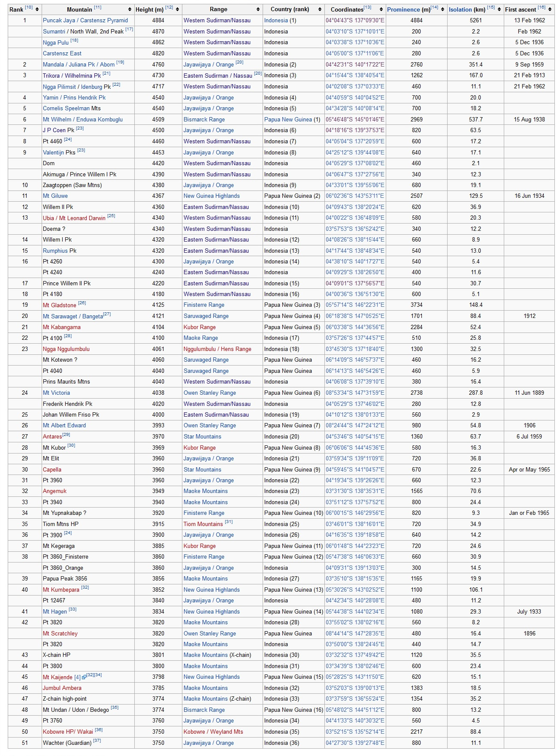The height and width of the screenshot is (756, 560).
Task: Open red link Ubia / Mt Leonard Darwin
Action: pos(74,218)
